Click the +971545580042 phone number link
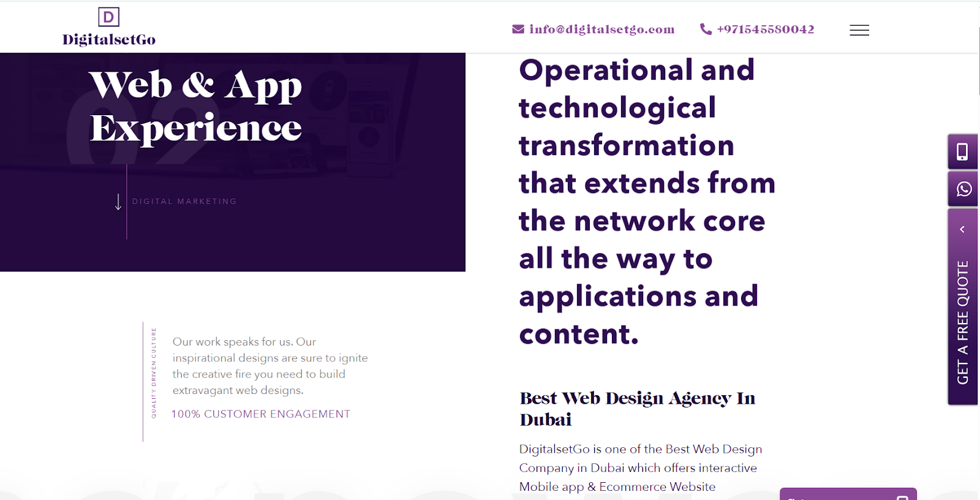 [765, 29]
